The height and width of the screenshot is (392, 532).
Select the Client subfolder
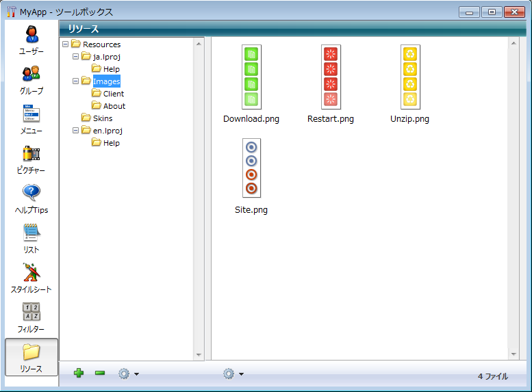[x=113, y=94]
